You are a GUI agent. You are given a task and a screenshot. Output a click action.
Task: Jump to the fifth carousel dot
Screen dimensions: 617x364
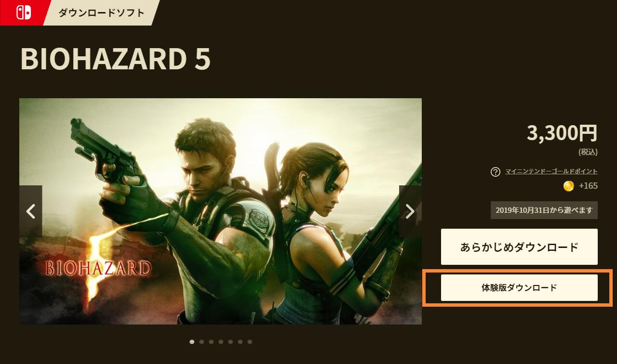[230, 342]
